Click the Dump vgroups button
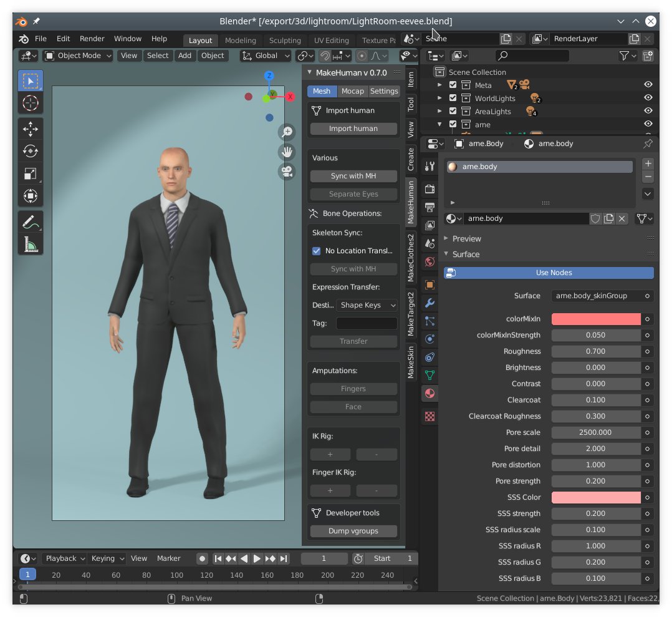Screen dimensions: 672x617 point(353,531)
